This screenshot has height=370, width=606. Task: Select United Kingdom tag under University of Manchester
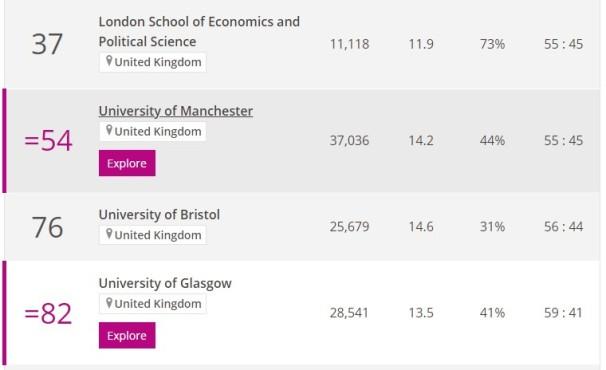click(x=153, y=131)
